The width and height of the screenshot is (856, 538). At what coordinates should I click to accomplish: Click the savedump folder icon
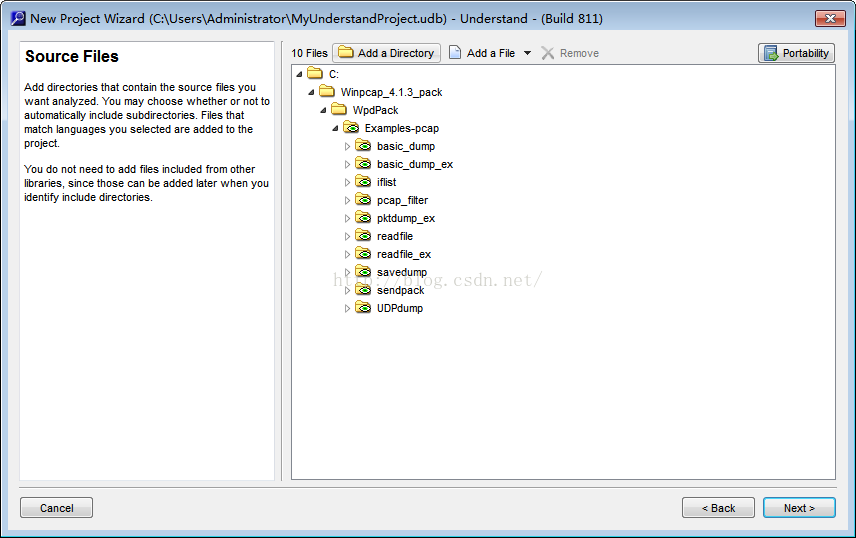363,271
